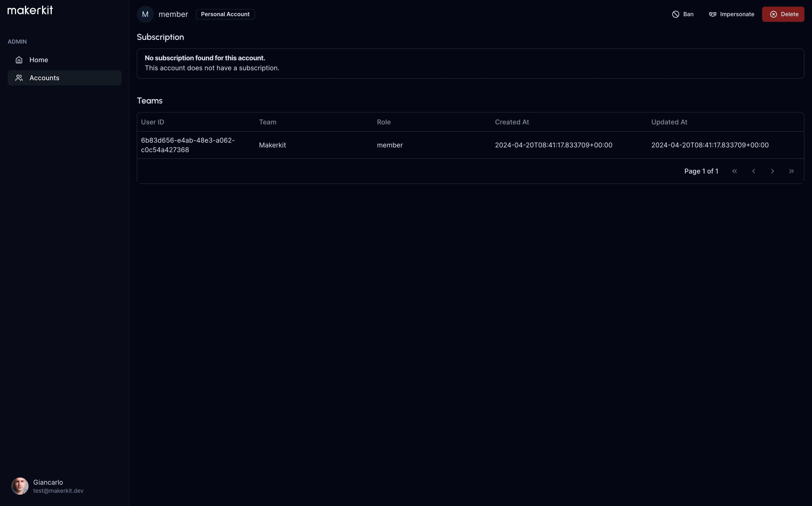Screen dimensions: 812x506
Task: Go to first page double-chevron
Action: point(734,171)
